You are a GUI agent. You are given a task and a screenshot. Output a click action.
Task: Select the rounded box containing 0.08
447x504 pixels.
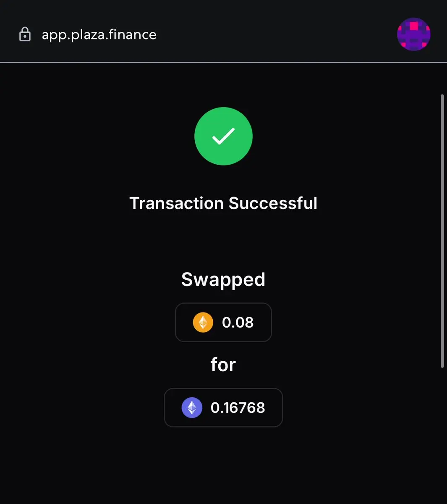coord(223,322)
